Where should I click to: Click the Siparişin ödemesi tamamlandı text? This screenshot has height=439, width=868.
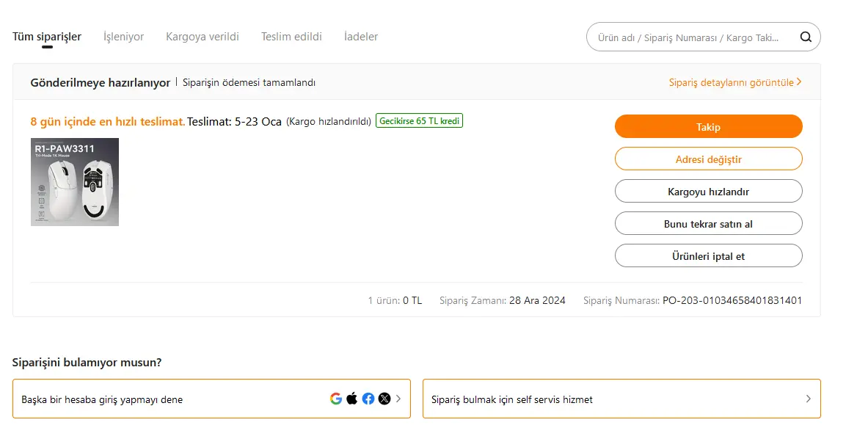coord(249,82)
